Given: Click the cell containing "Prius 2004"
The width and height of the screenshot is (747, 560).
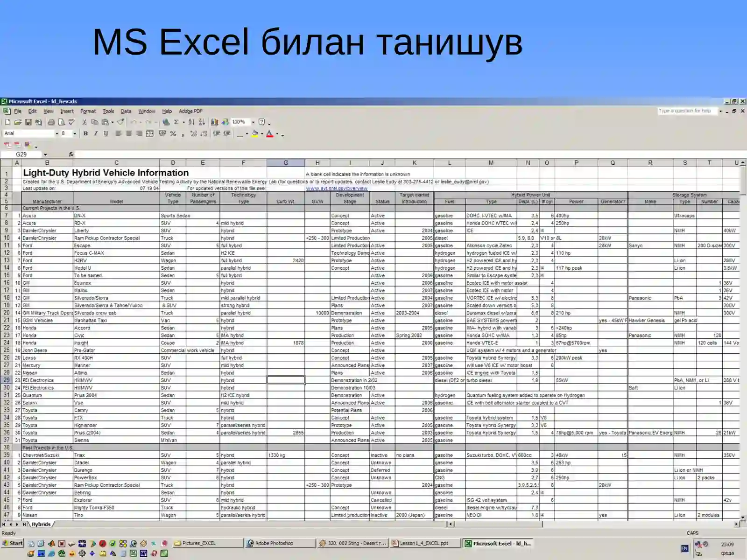Looking at the screenshot, I should 116,395.
